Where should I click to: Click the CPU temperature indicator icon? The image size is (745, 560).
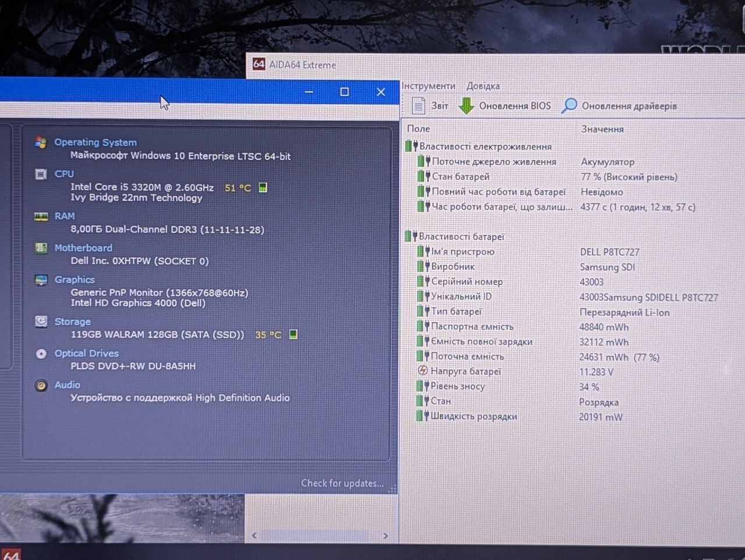(263, 187)
